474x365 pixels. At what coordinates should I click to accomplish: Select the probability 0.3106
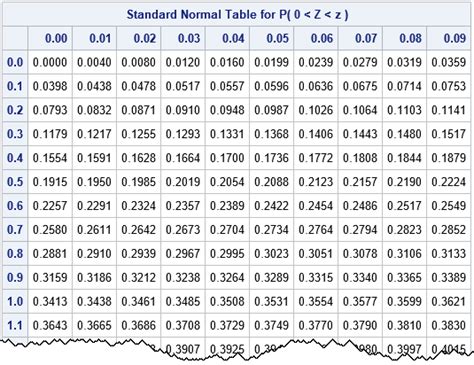pyautogui.click(x=405, y=253)
